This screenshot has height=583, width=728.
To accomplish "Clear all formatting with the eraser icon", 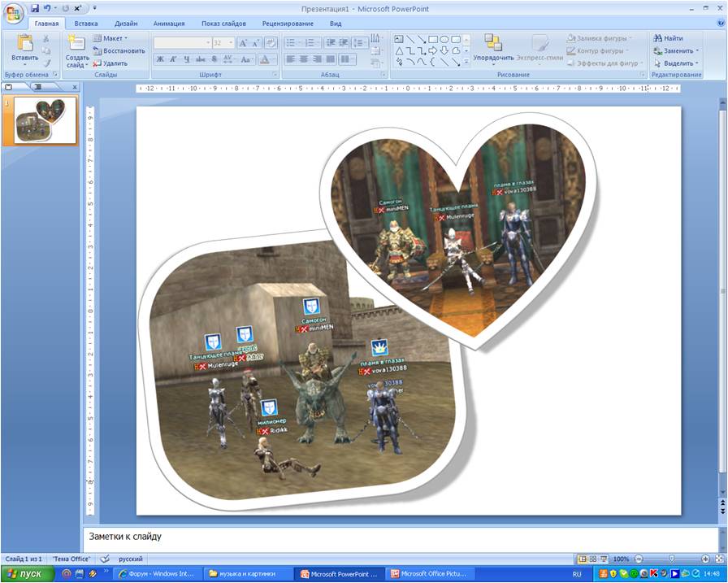I will click(x=271, y=43).
